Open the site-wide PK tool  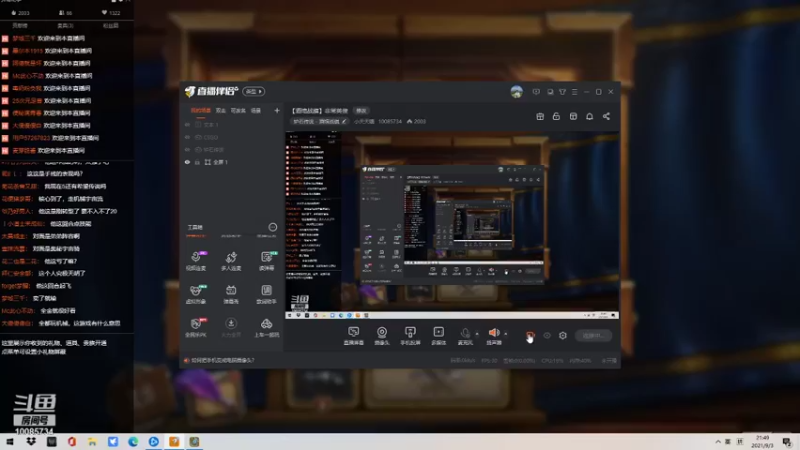196,328
